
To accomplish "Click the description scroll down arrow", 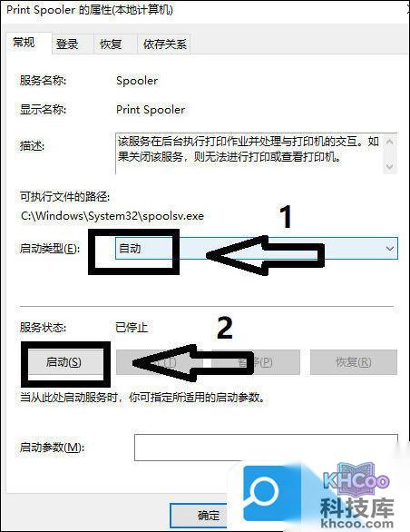I will 390,166.
